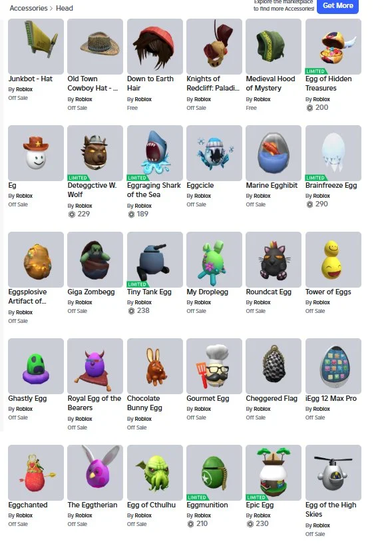Click the Get More button

point(337,6)
